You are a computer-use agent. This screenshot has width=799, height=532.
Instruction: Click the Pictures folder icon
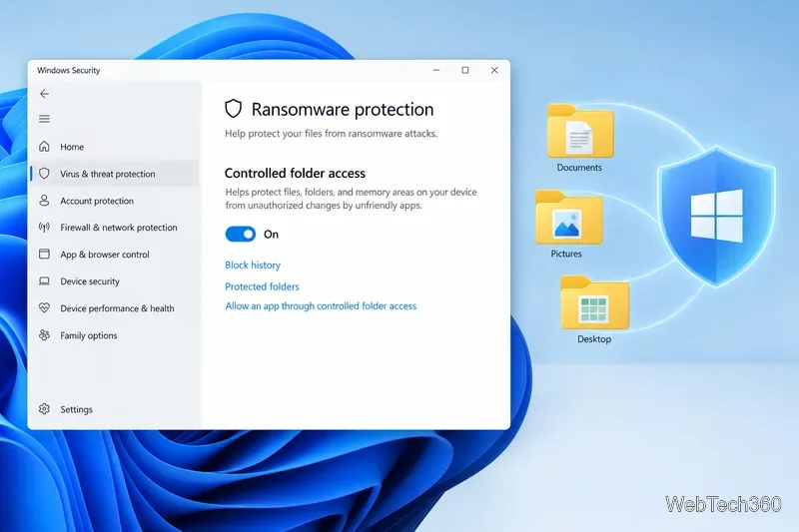pos(568,218)
